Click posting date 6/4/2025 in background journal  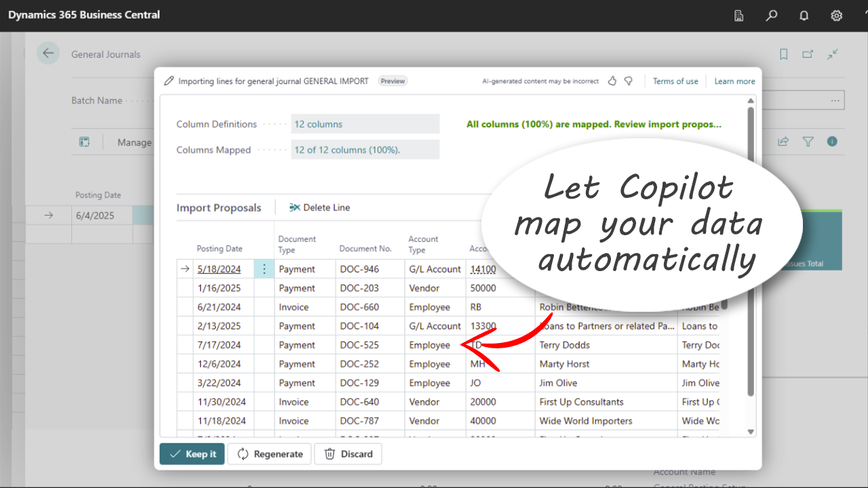[102, 216]
